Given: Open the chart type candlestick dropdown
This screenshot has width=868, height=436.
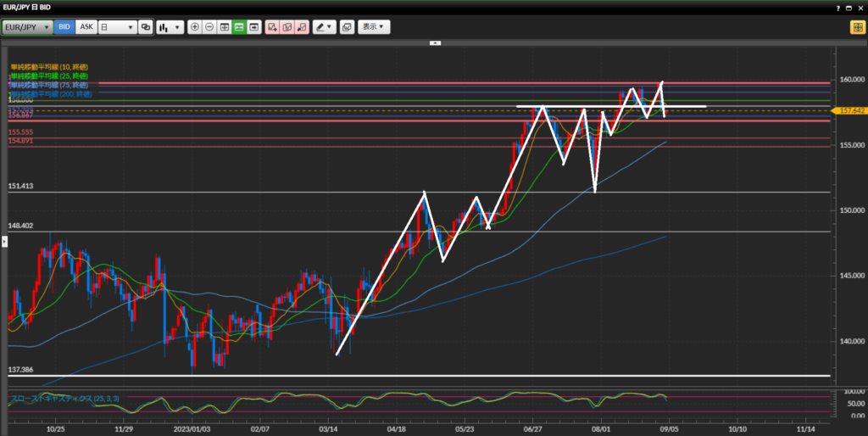Looking at the screenshot, I should [170, 27].
